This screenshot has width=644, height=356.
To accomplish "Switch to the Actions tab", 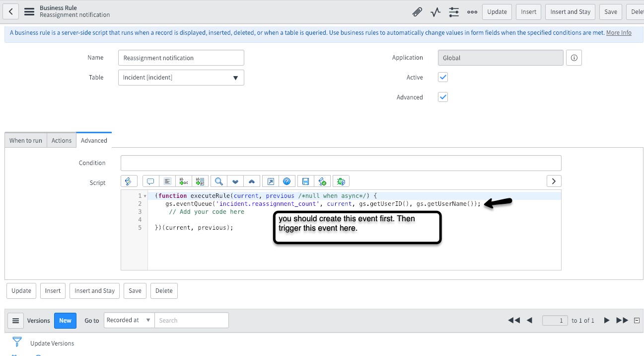I will pyautogui.click(x=61, y=140).
